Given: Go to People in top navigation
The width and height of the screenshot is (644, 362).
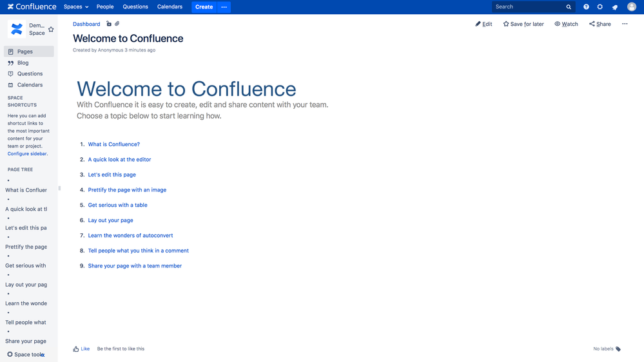Looking at the screenshot, I should click(105, 6).
